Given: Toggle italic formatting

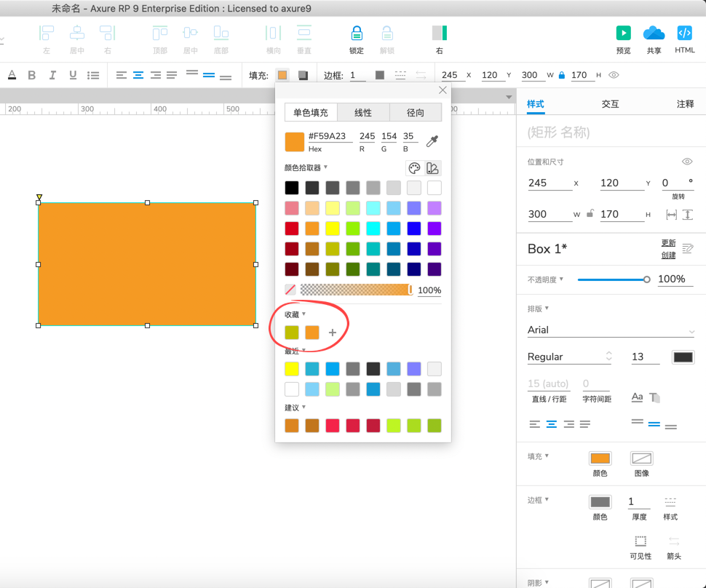Looking at the screenshot, I should point(52,75).
